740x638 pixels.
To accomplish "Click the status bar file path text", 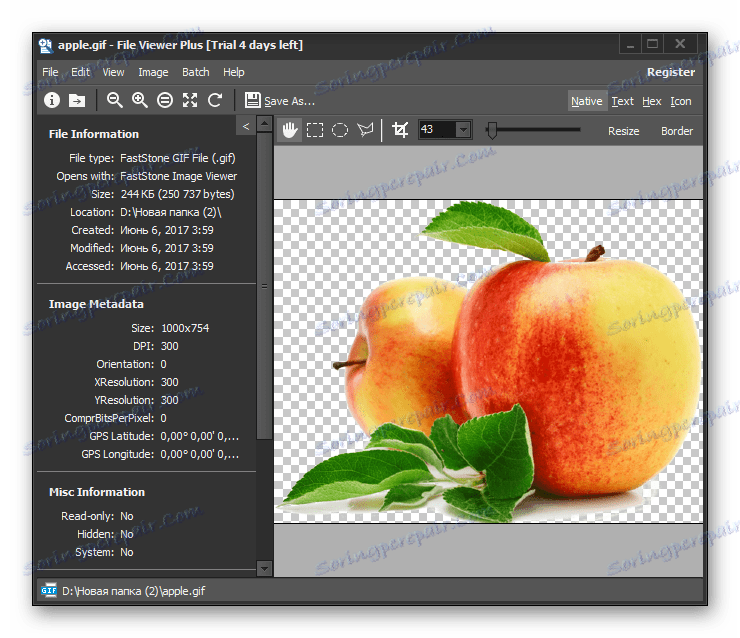I will point(134,591).
